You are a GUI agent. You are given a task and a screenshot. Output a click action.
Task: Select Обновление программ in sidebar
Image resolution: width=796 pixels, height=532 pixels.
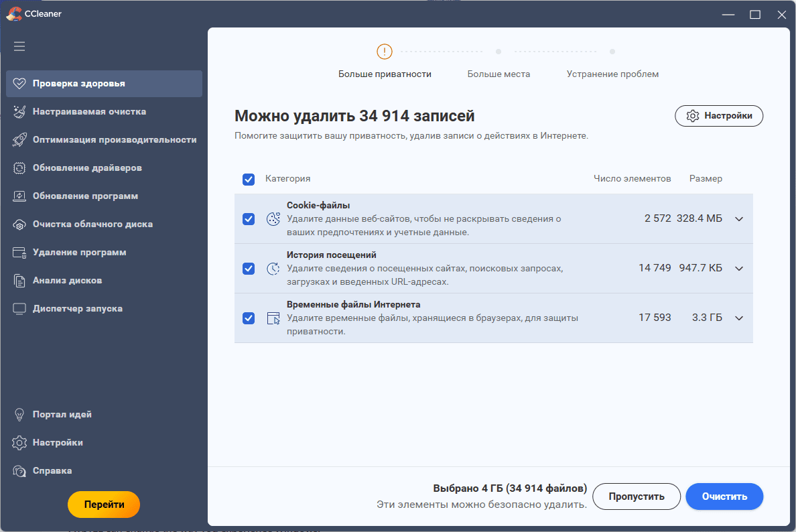(104, 196)
